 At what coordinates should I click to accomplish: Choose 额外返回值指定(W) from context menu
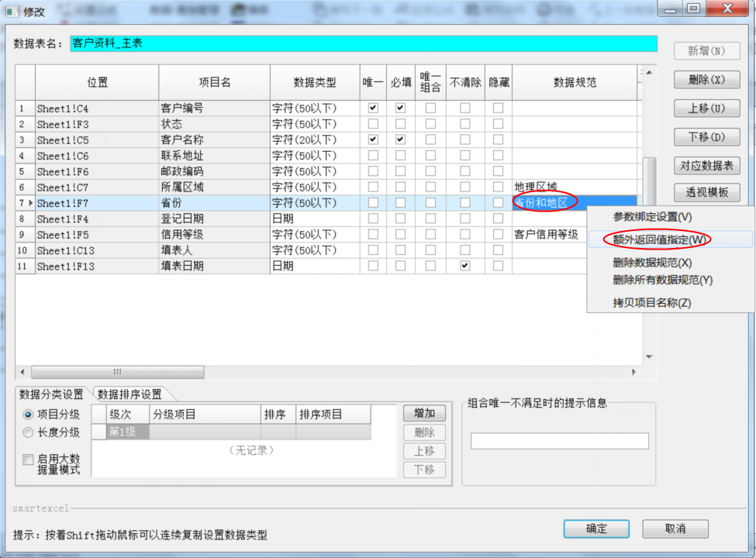click(670, 239)
